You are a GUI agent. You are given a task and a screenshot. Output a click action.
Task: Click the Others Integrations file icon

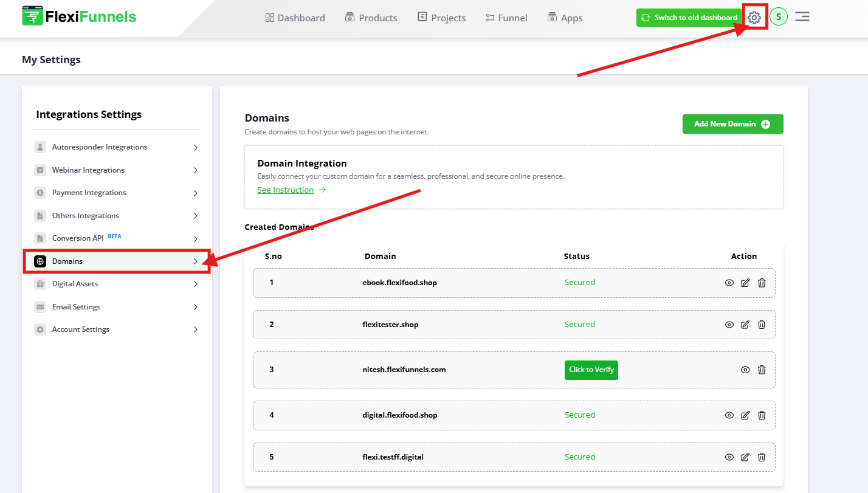click(x=40, y=216)
